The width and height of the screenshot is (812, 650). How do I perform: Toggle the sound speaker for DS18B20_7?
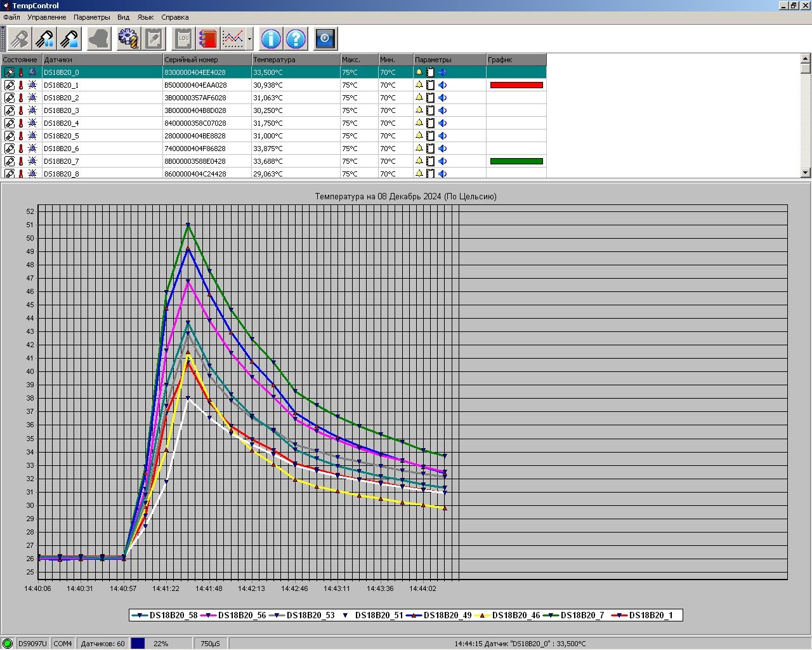click(x=442, y=161)
